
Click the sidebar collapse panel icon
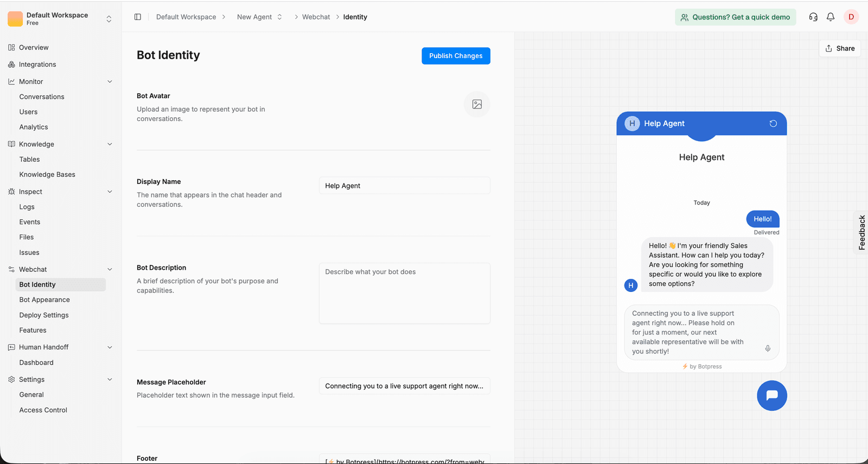pyautogui.click(x=138, y=17)
